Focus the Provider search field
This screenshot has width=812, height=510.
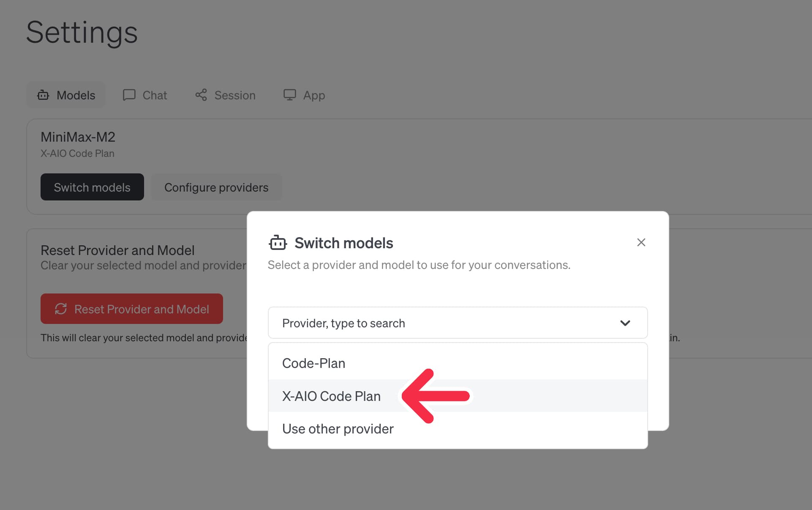439,323
